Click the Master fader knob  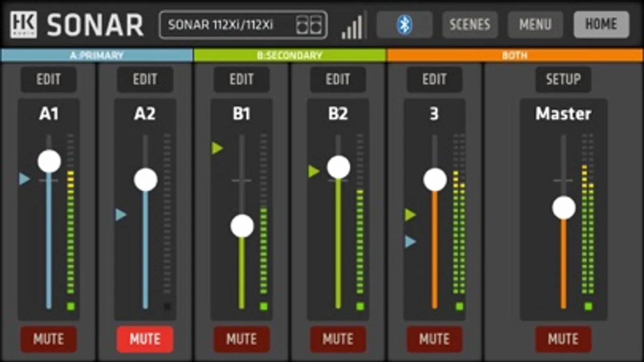point(564,208)
